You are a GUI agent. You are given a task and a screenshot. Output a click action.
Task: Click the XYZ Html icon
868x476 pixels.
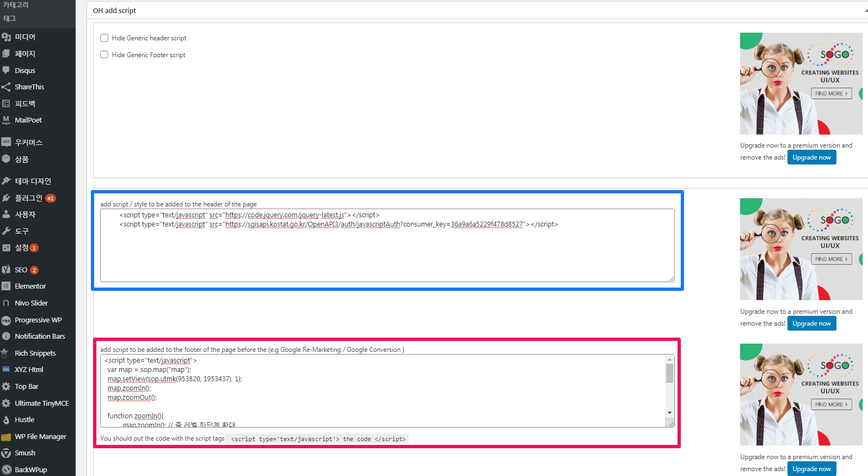(6, 369)
